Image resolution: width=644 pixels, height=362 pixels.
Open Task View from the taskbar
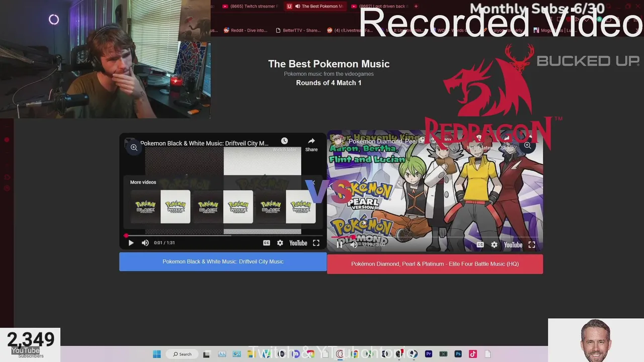coord(206,354)
